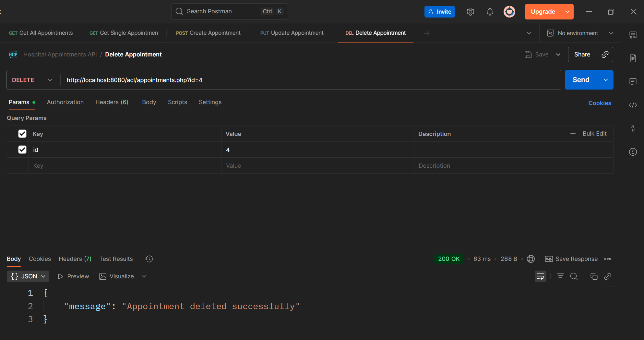Expand the JSON format dropdown
This screenshot has height=340, width=644.
tap(28, 276)
